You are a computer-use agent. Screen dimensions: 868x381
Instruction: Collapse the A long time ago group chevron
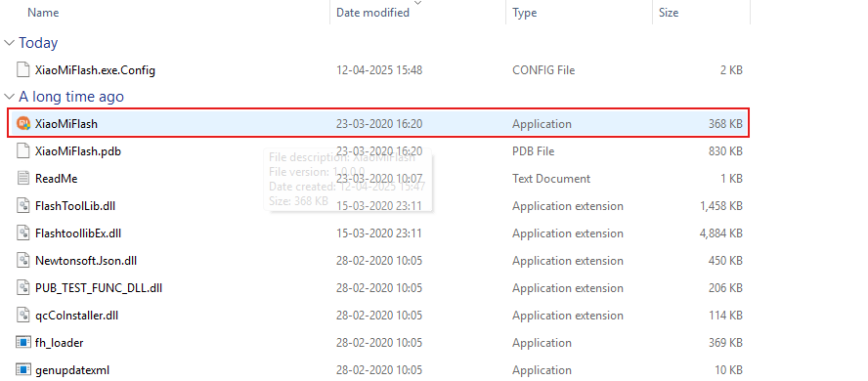(10, 97)
